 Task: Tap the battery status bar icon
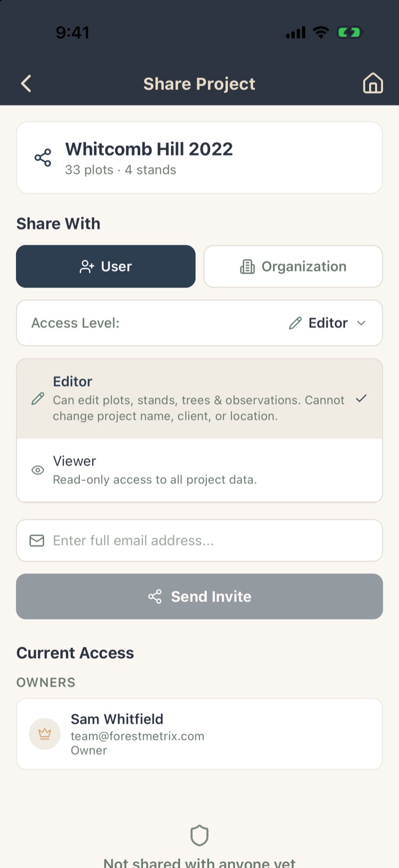(350, 32)
